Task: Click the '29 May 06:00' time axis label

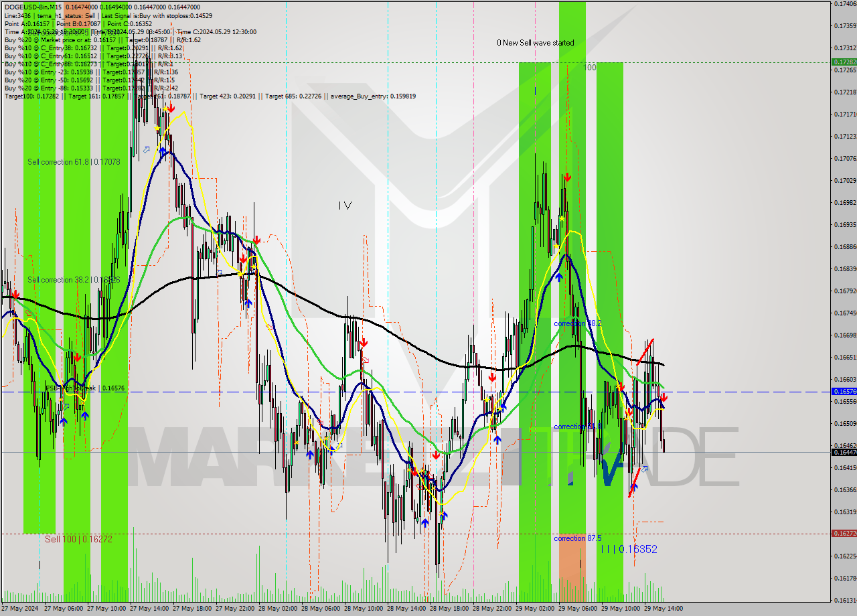Action: 578,609
